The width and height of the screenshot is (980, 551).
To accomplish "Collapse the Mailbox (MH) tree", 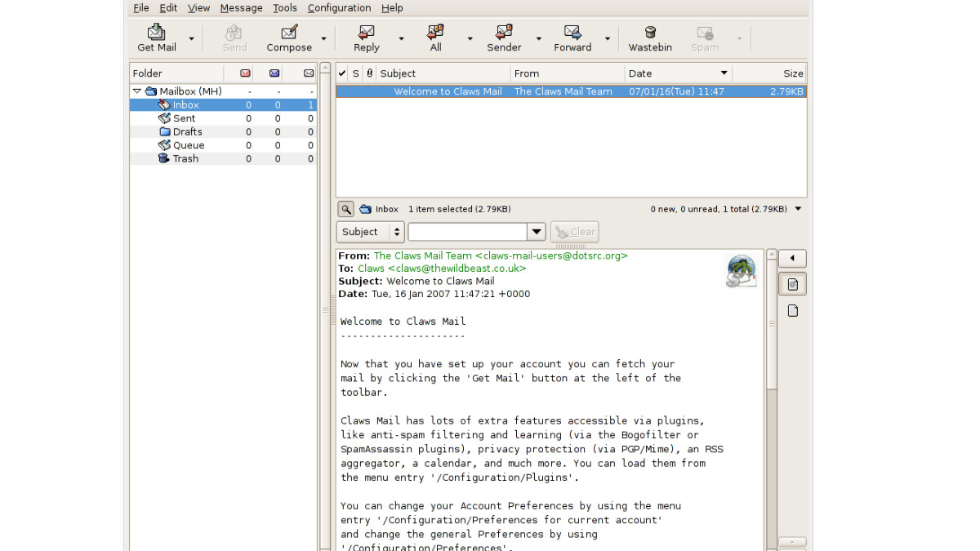I will click(x=136, y=91).
